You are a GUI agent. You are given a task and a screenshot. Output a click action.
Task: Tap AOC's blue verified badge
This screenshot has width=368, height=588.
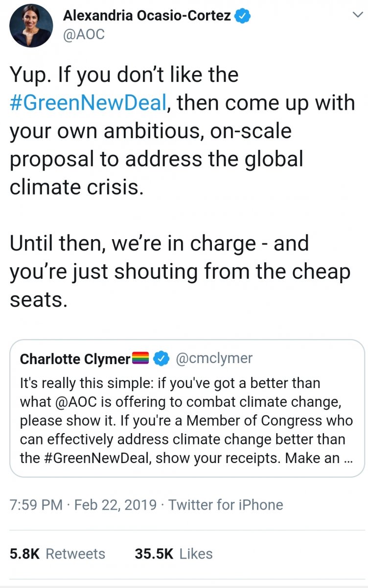pyautogui.click(x=242, y=16)
